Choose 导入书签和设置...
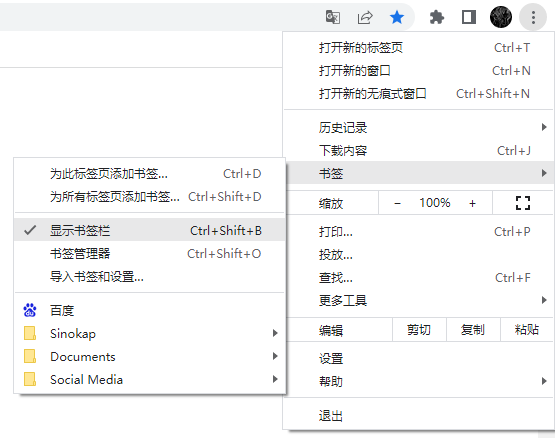This screenshot has width=555, height=438. point(150,276)
